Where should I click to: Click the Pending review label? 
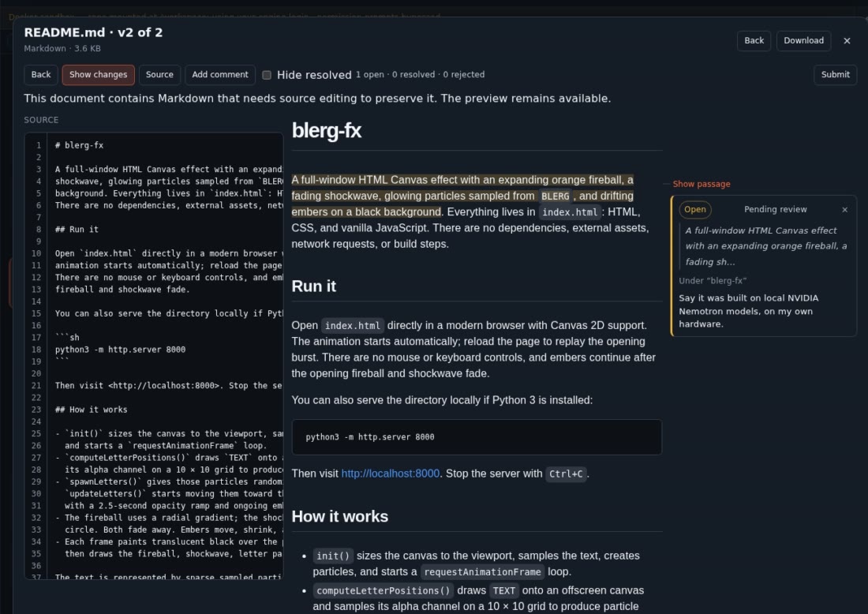(x=775, y=209)
